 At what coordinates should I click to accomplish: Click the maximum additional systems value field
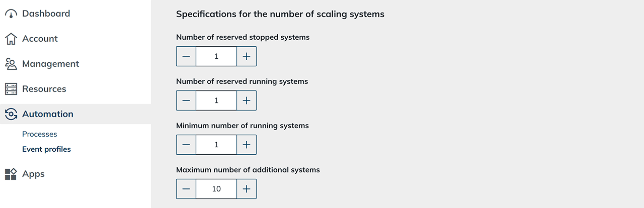coord(216,189)
